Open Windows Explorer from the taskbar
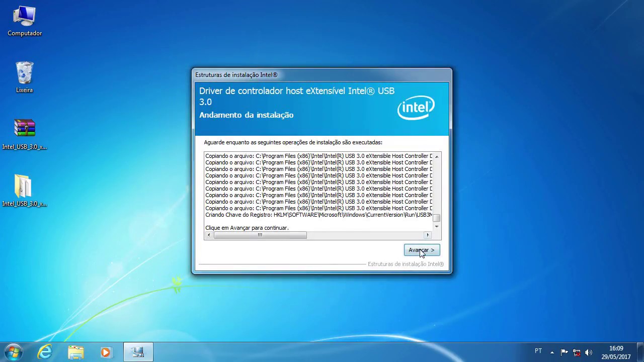Viewport: 644px width, 362px height. tap(76, 352)
